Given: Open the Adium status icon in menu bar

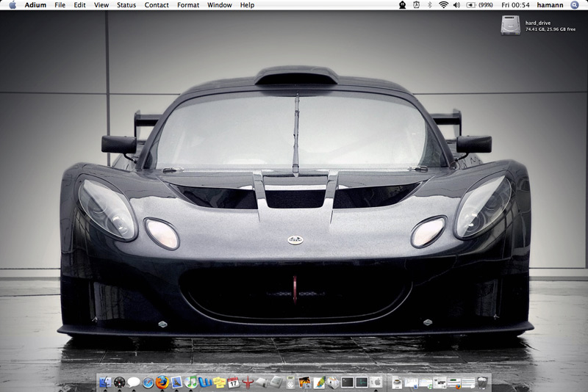Looking at the screenshot, I should point(404,5).
